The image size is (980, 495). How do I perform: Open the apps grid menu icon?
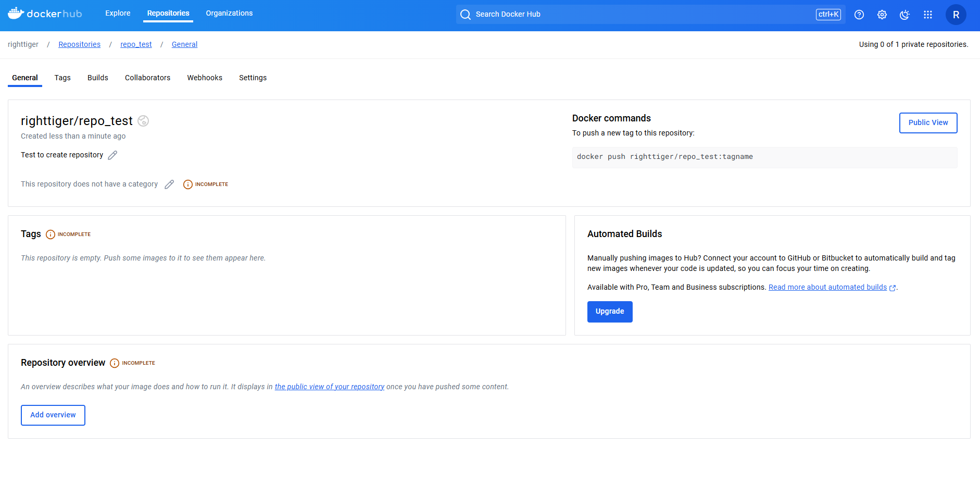coord(928,15)
